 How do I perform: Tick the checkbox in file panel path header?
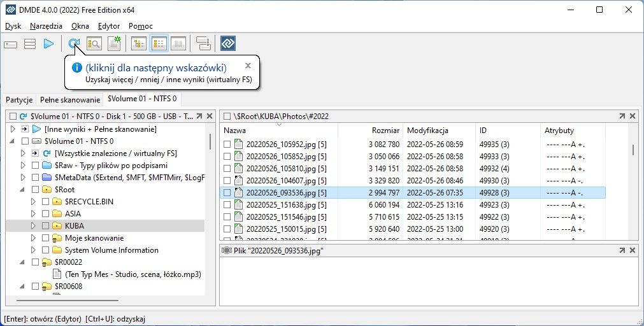point(227,116)
